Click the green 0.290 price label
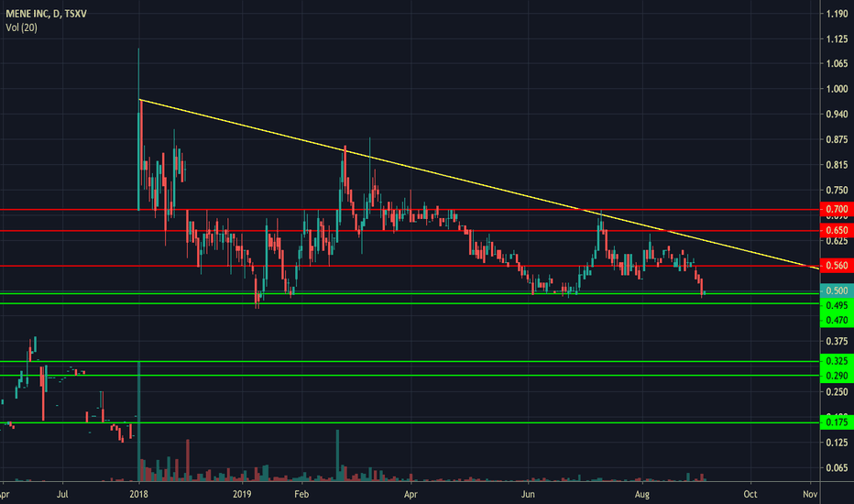 click(x=837, y=376)
